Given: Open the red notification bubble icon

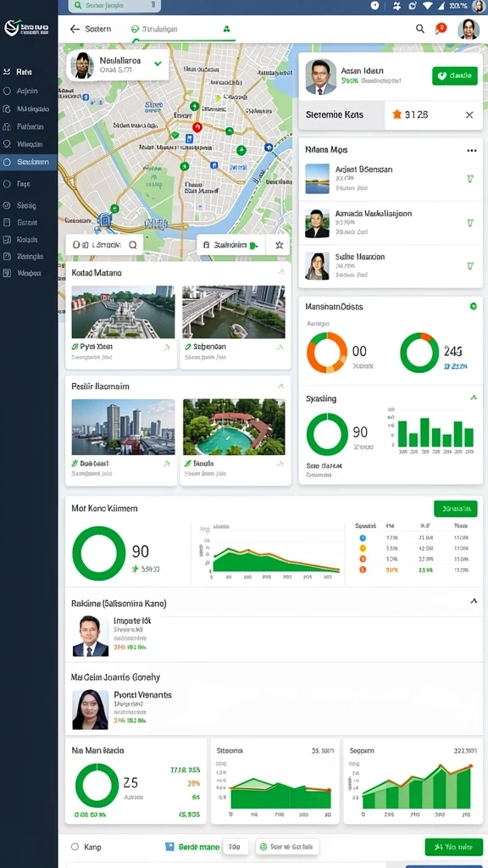Looking at the screenshot, I should 441,29.
